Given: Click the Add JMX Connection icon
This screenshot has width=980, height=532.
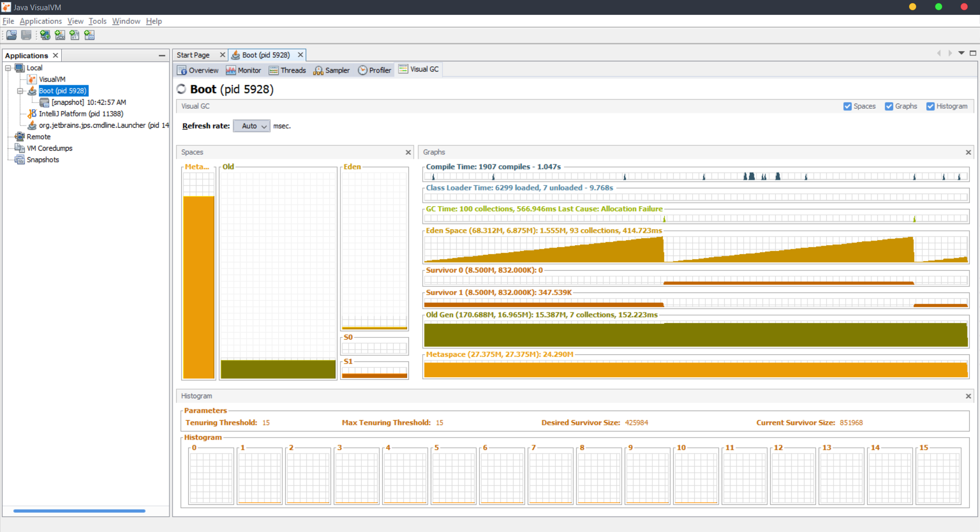Looking at the screenshot, I should click(x=60, y=35).
